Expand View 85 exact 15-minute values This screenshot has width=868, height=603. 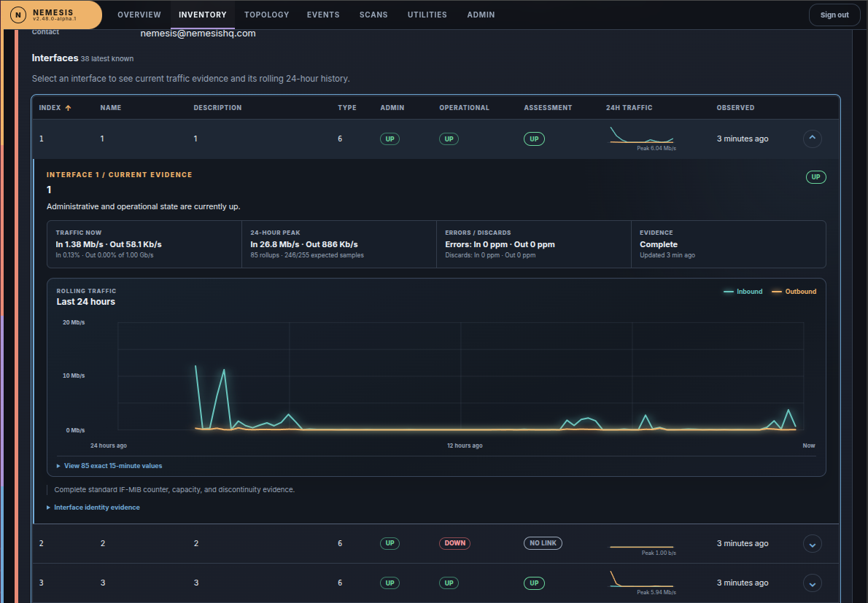[x=109, y=466]
